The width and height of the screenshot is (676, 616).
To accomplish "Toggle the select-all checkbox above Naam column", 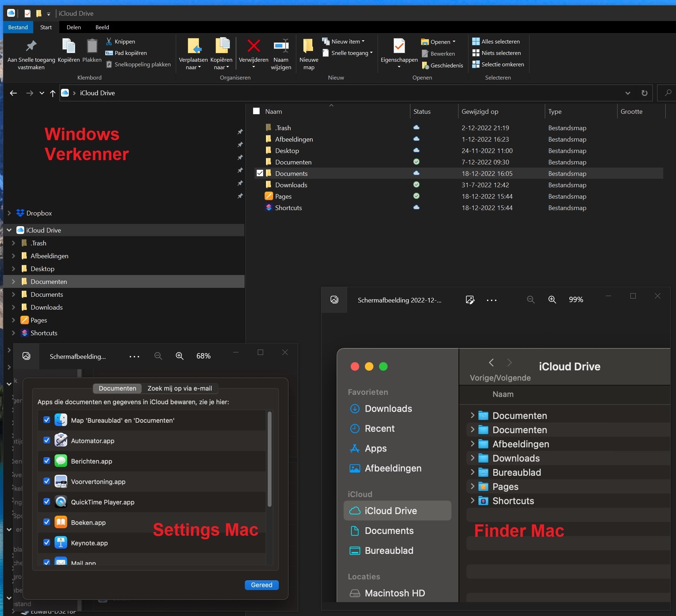I will tap(256, 111).
